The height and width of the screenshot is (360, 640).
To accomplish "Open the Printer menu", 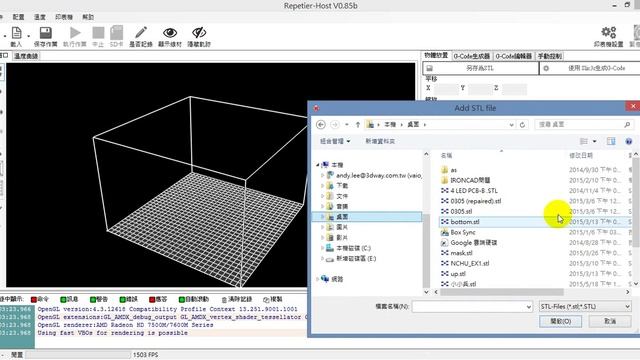I will click(x=64, y=17).
